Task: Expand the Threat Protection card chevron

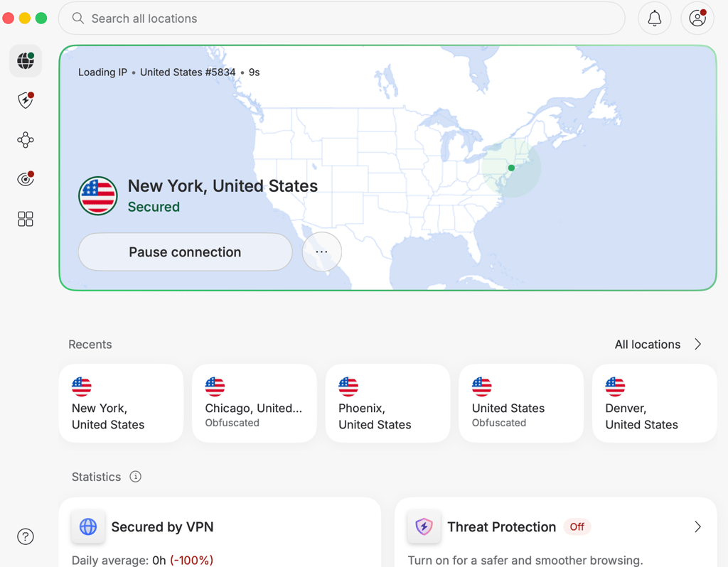Action: tap(698, 526)
